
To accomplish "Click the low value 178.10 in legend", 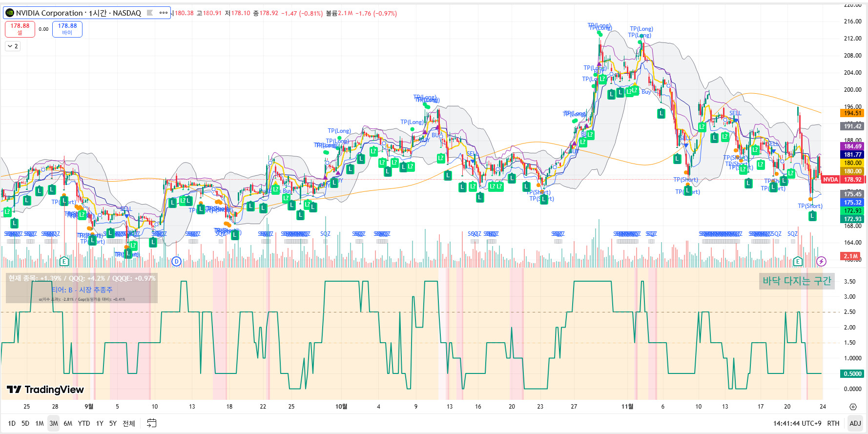I will tap(240, 13).
